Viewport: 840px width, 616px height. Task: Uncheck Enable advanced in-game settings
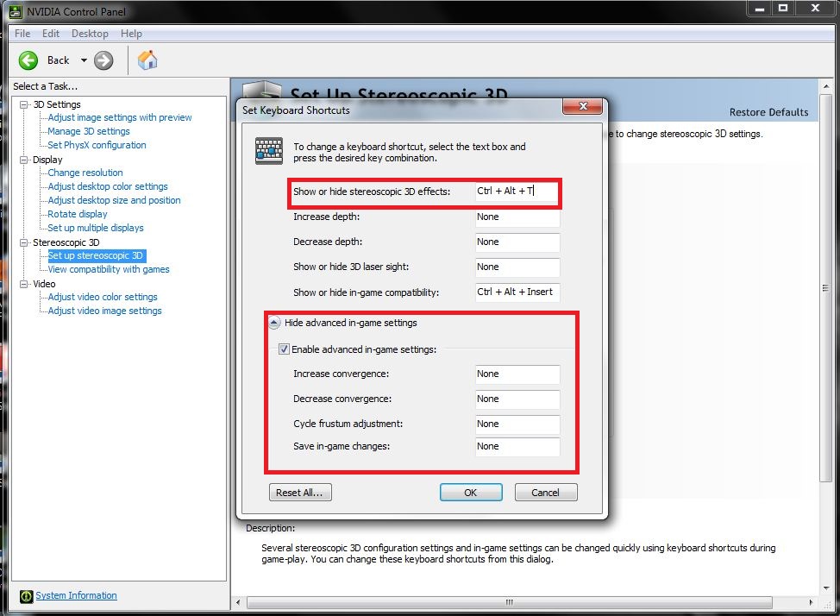[x=284, y=349]
